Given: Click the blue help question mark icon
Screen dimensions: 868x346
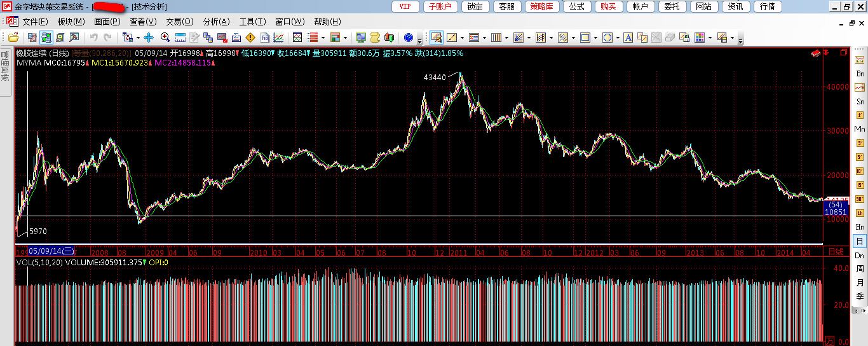Looking at the screenshot, I should pyautogui.click(x=408, y=38).
